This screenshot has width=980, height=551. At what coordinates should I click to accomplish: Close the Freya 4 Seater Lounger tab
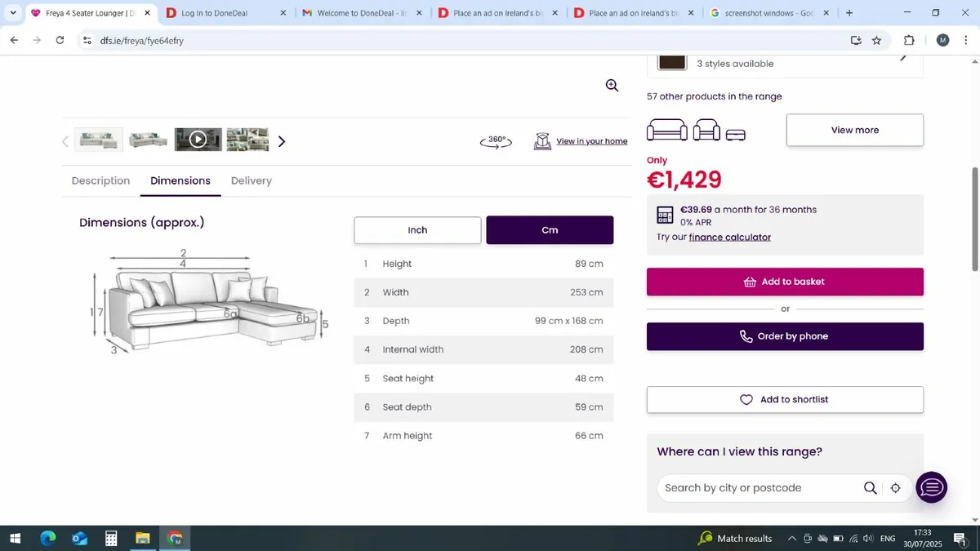pyautogui.click(x=147, y=13)
